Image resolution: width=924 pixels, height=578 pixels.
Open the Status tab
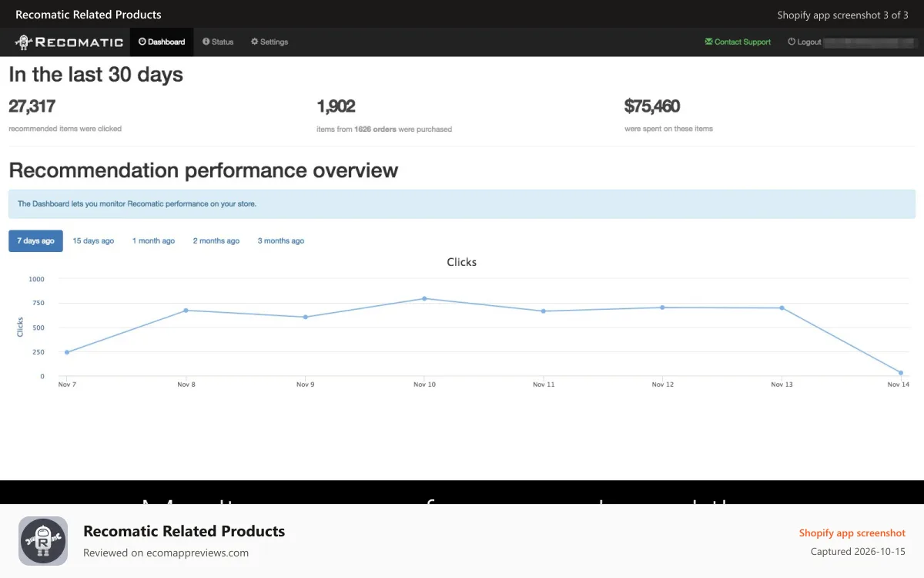[218, 42]
